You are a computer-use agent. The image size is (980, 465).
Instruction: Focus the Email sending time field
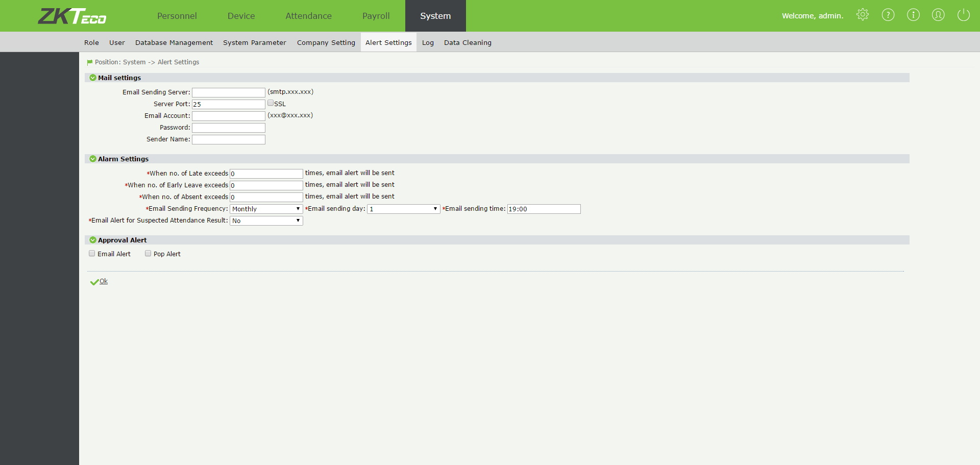544,209
